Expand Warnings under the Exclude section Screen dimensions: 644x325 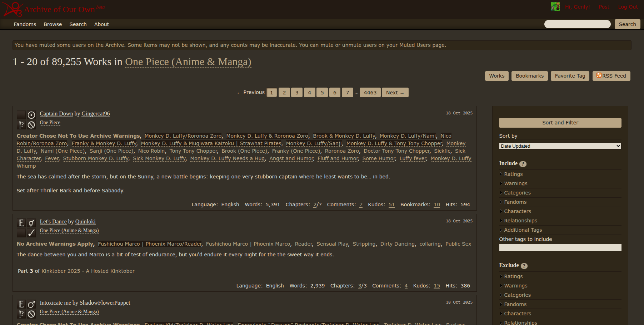point(515,286)
